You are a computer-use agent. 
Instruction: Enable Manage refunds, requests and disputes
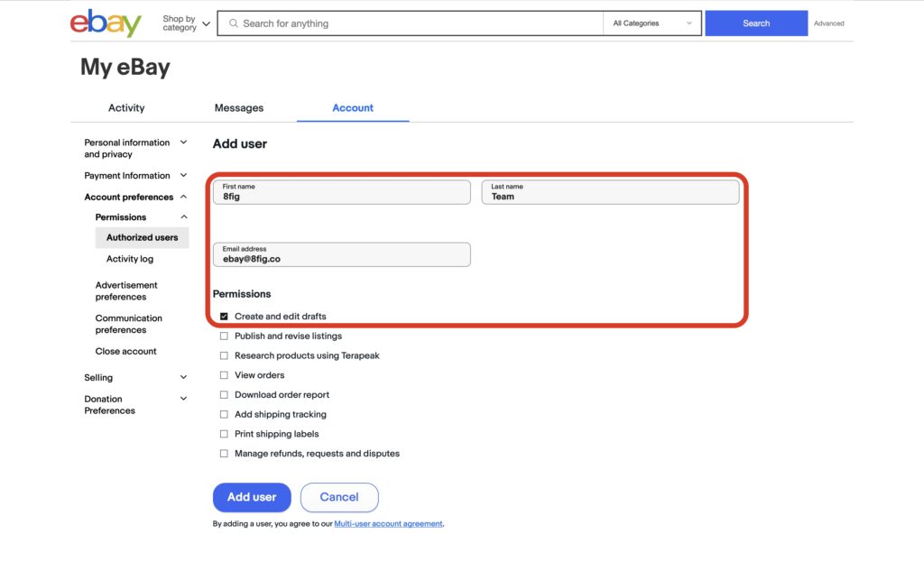pyautogui.click(x=224, y=454)
